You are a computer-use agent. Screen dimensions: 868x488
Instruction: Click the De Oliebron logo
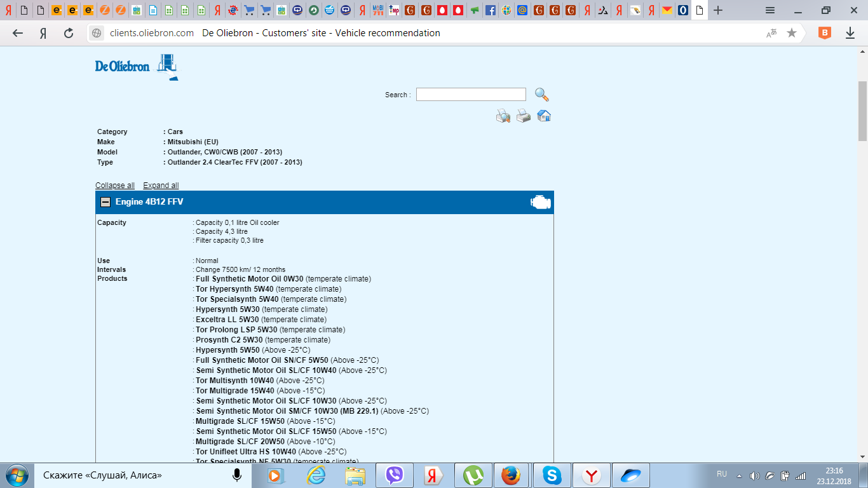click(x=137, y=67)
